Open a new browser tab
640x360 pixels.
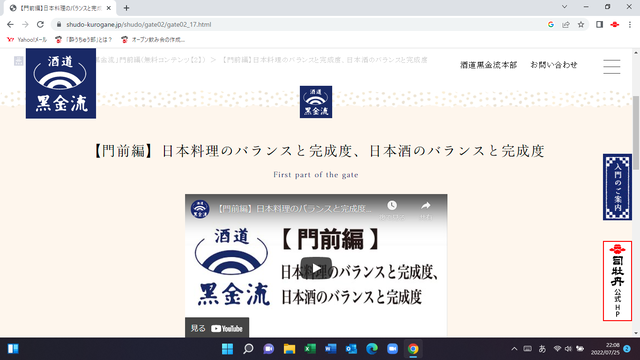pyautogui.click(x=126, y=8)
